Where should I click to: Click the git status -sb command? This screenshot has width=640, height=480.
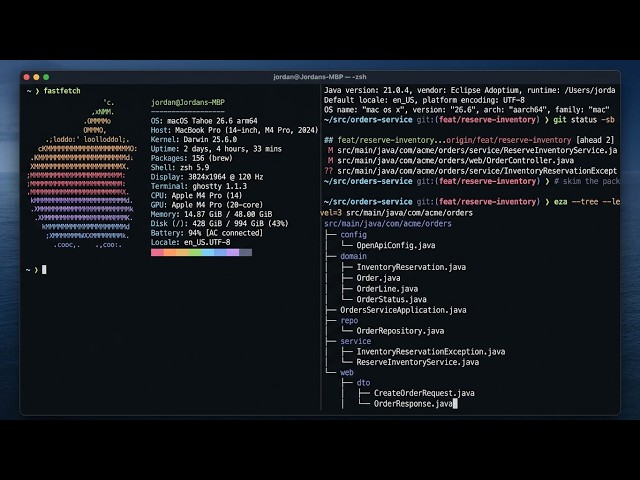[x=584, y=120]
